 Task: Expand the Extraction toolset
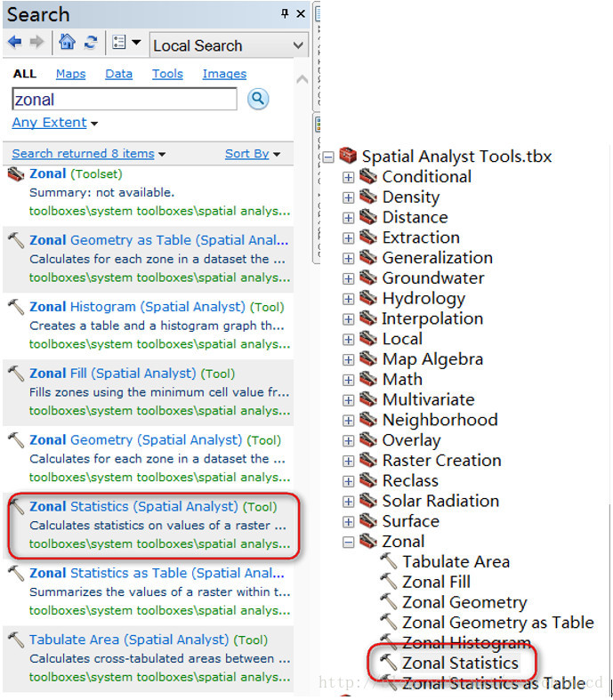click(x=348, y=238)
